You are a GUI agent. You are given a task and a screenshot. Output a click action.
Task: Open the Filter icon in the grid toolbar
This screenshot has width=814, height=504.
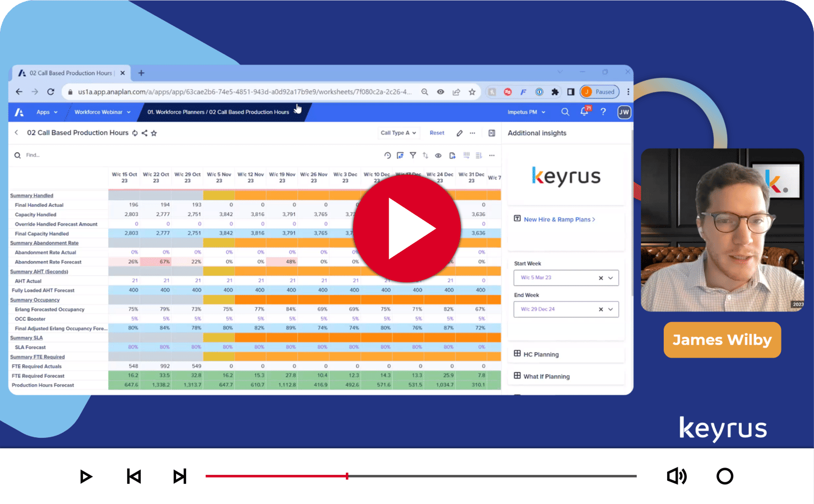(413, 155)
